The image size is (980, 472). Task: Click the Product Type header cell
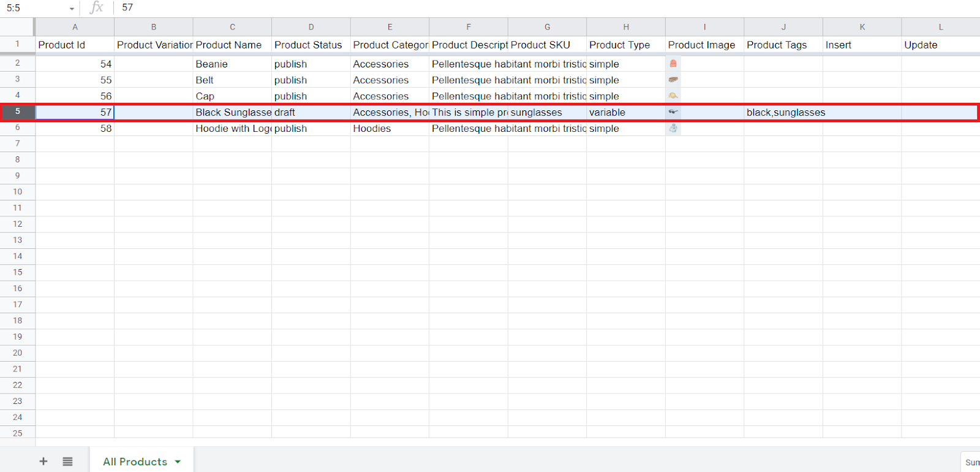coord(626,45)
